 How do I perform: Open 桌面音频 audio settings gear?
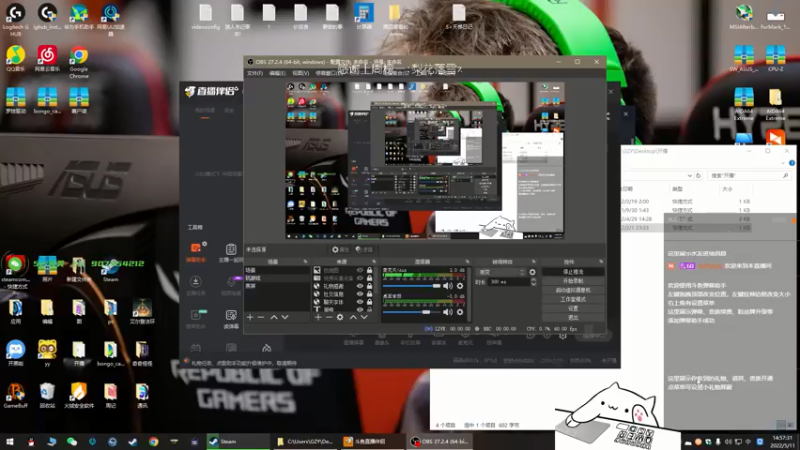point(460,312)
